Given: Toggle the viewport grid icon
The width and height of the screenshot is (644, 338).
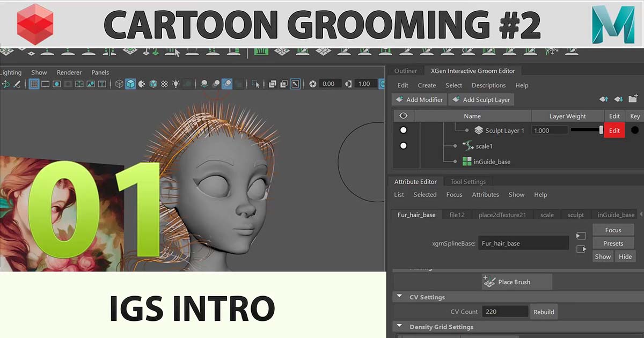Looking at the screenshot, I should pyautogui.click(x=34, y=84).
